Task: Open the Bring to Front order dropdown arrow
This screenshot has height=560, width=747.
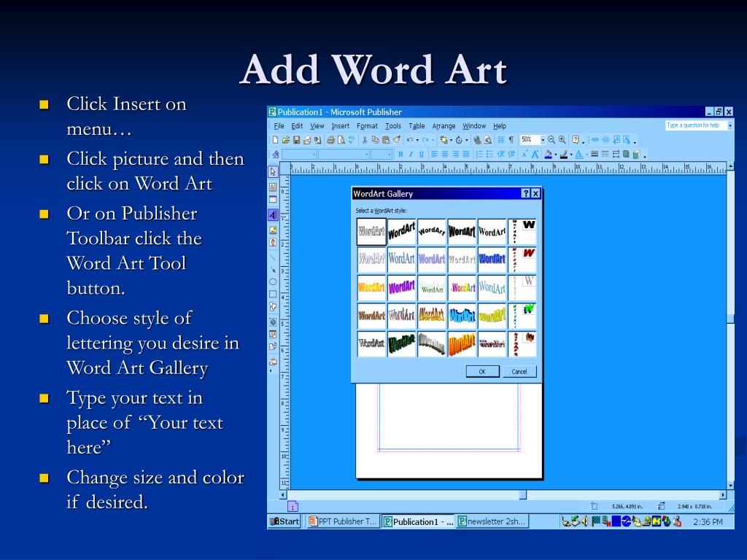Action: 451,140
